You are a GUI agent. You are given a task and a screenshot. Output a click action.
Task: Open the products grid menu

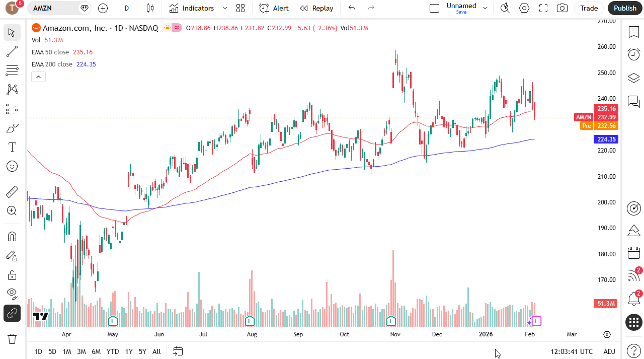[x=633, y=322]
